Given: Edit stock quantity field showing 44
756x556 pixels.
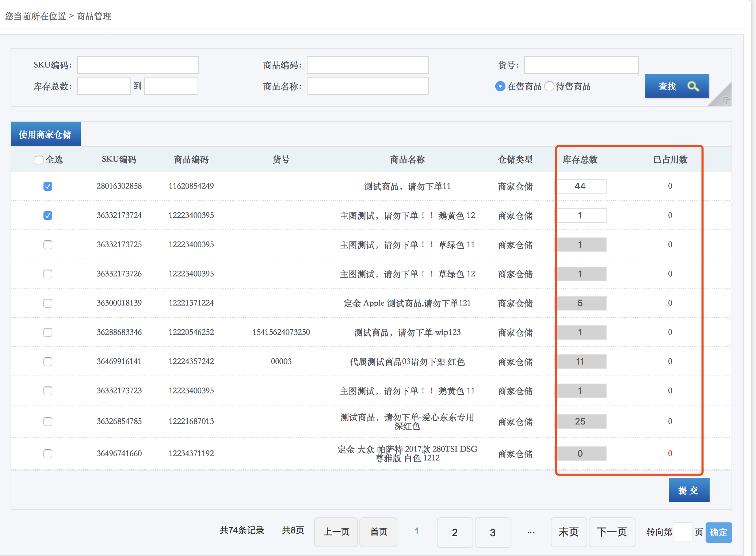Looking at the screenshot, I should (x=580, y=186).
